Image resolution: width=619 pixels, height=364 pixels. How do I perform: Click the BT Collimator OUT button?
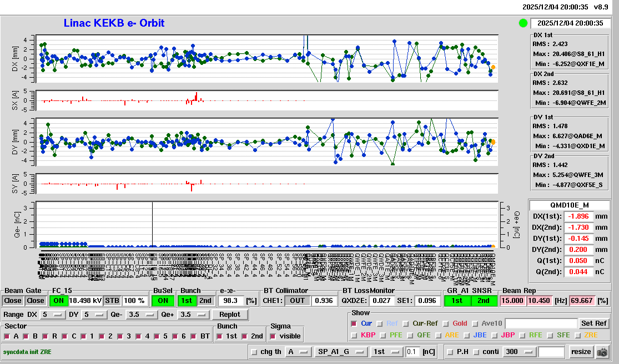[298, 300]
